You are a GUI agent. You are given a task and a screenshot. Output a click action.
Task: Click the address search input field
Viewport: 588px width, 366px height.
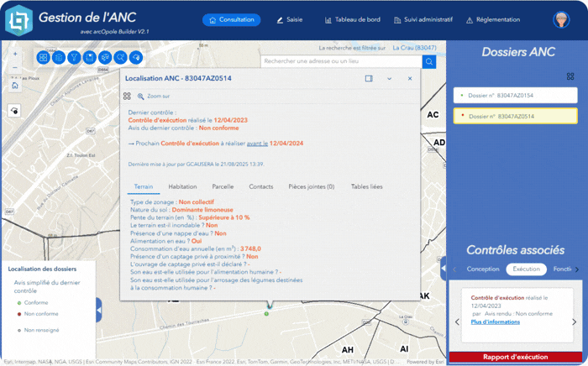(340, 61)
